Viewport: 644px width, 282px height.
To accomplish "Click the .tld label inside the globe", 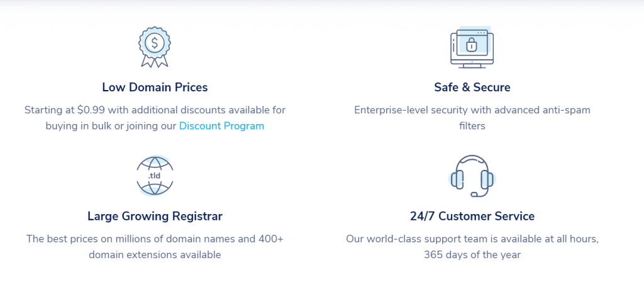I will pyautogui.click(x=155, y=176).
